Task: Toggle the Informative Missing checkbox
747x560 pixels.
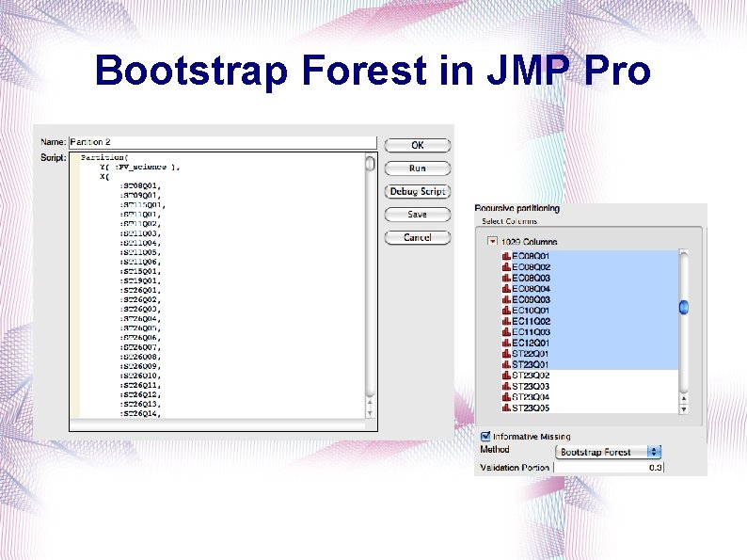Action: click(485, 436)
